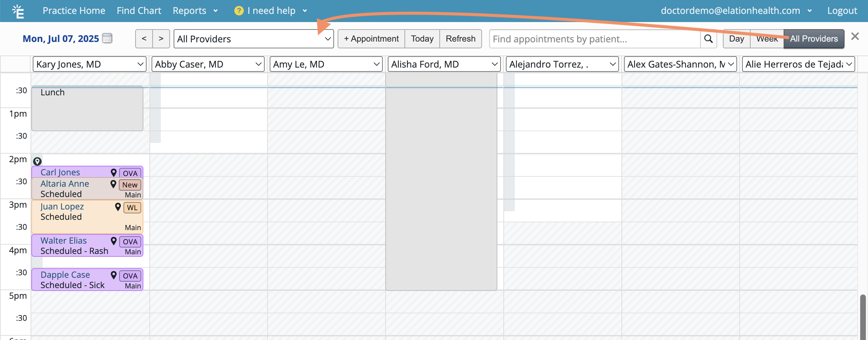868x340 pixels.
Task: Click the Elation logo icon
Action: (18, 11)
